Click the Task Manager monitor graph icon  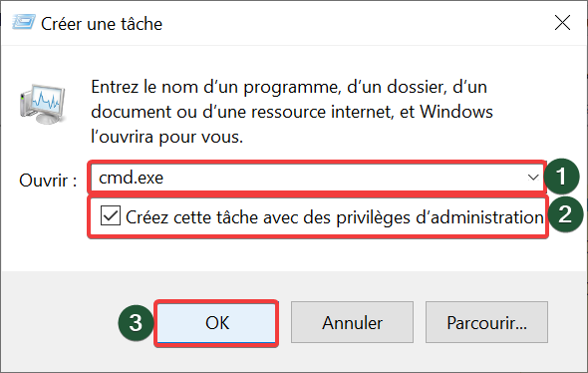[x=43, y=104]
